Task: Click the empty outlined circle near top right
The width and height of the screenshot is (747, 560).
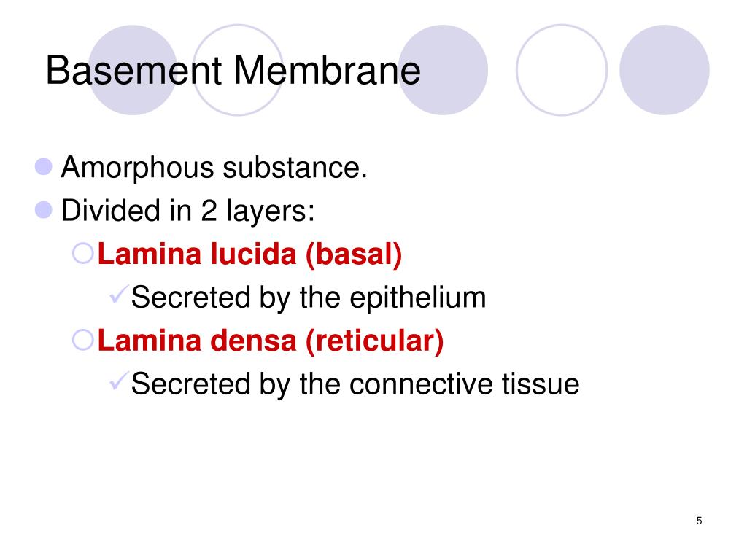Action: (562, 70)
